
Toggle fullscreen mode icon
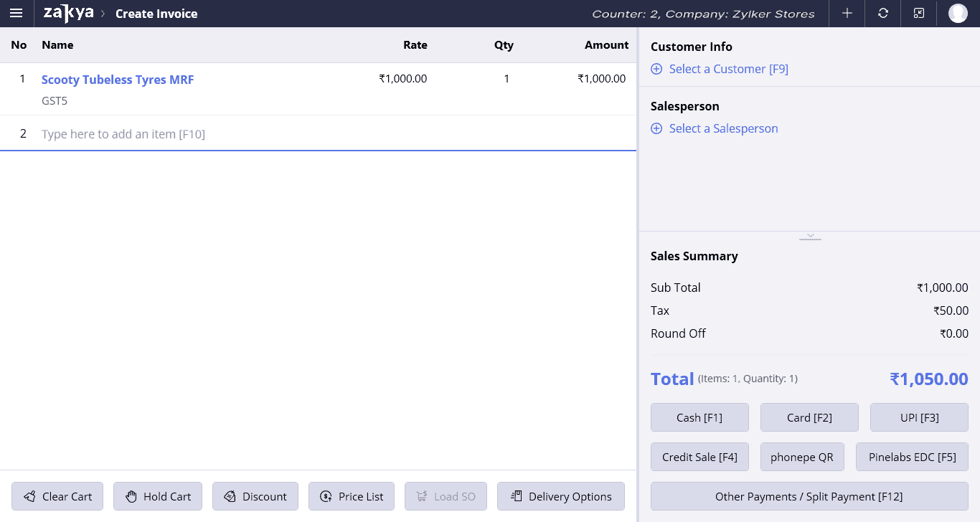tap(919, 14)
